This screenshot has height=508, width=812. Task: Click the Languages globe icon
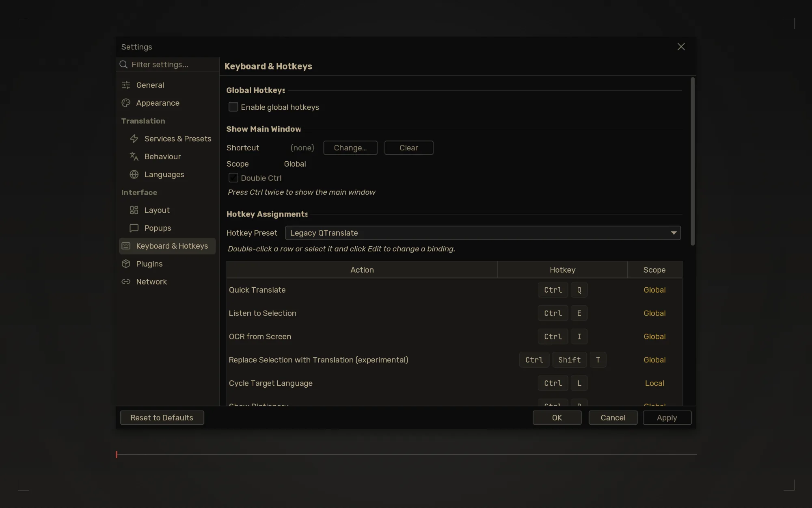pos(134,174)
